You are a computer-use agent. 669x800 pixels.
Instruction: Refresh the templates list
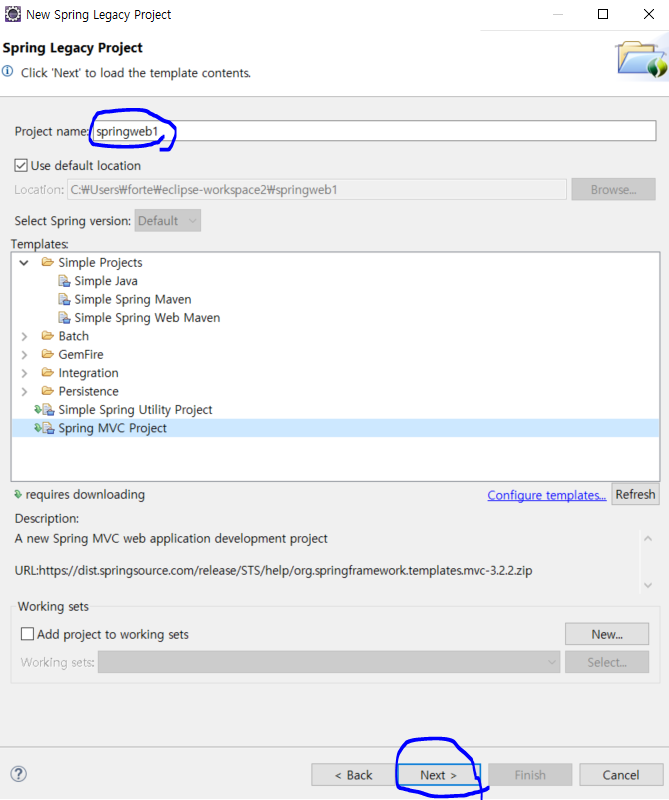635,494
